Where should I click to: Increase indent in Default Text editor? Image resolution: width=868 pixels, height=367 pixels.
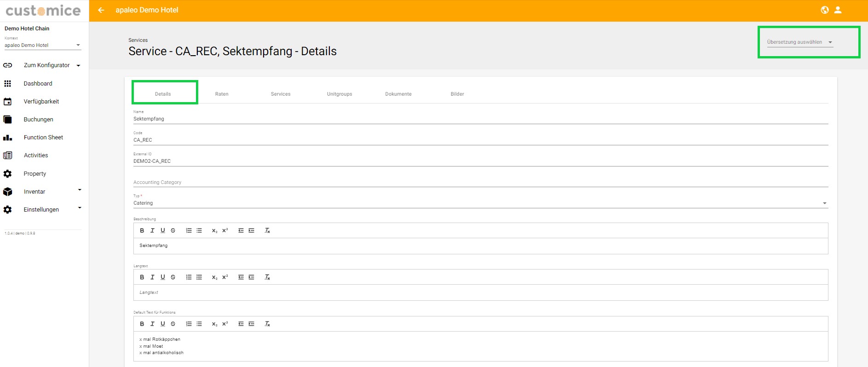point(251,324)
